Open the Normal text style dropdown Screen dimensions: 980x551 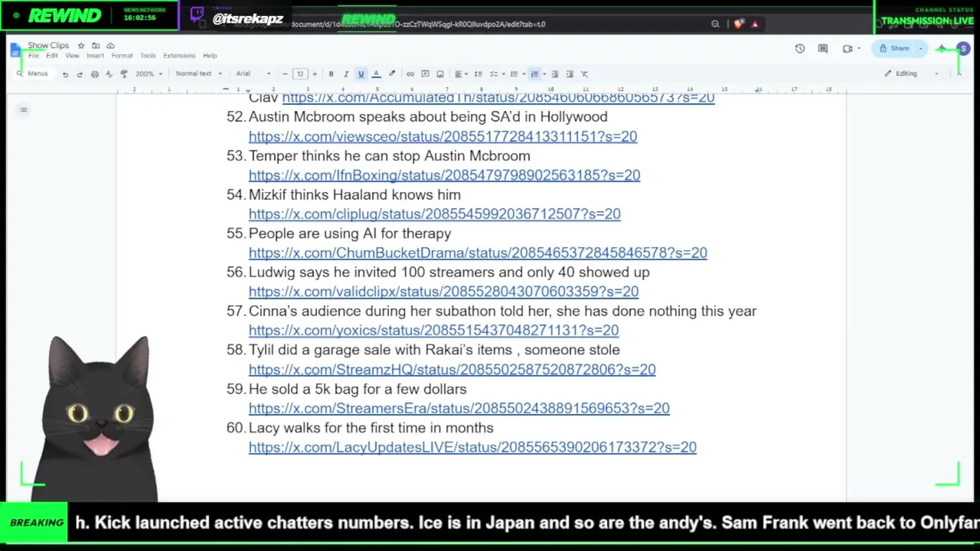click(198, 74)
